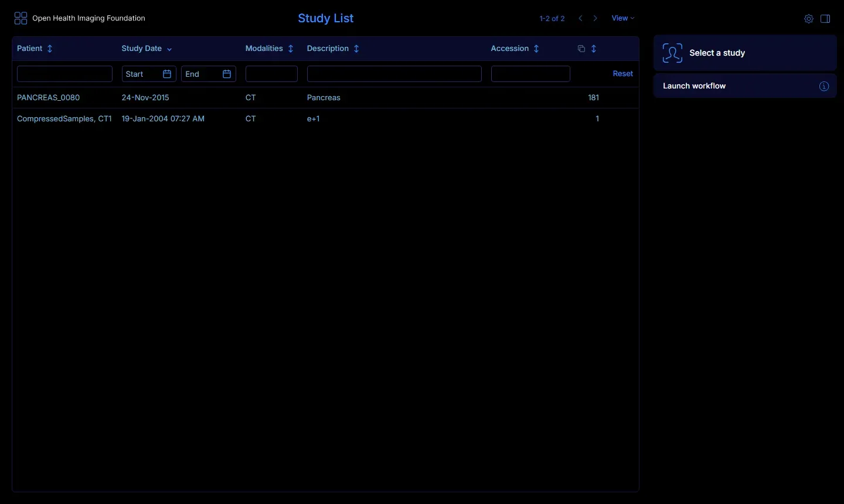The height and width of the screenshot is (504, 844).
Task: Toggle the side panel layout icon
Action: [x=825, y=19]
